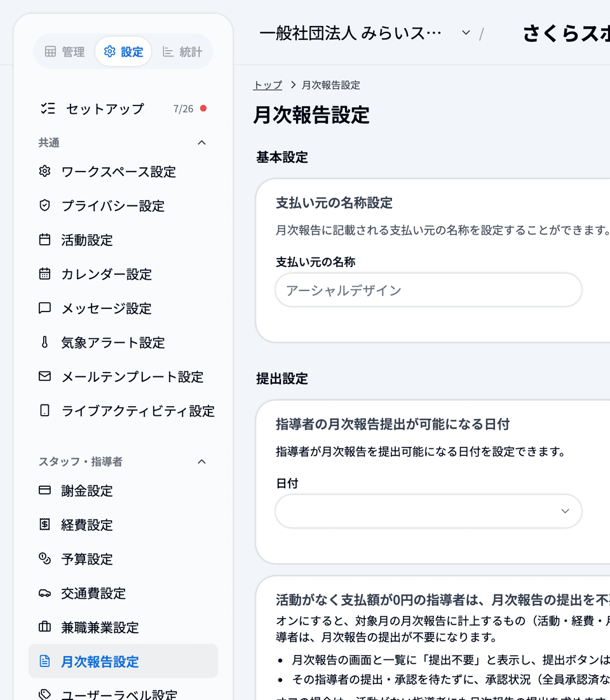Go to 経費設定
The width and height of the screenshot is (610, 700).
point(123,525)
